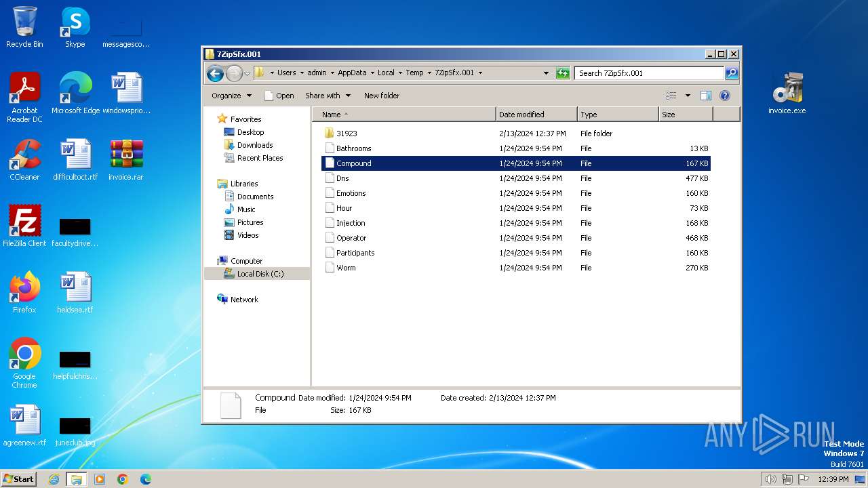Expand the dropdown arrow after Local in breadcrumb
The height and width of the screenshot is (488, 868).
pos(400,73)
